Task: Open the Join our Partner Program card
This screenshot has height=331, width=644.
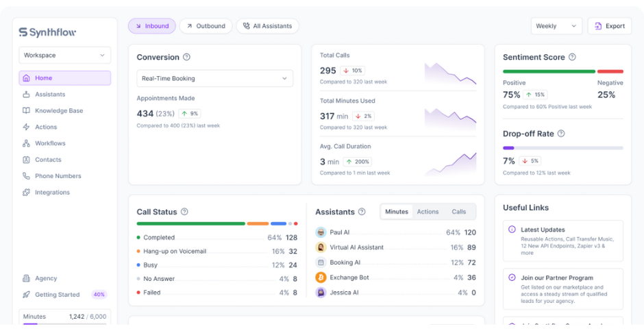Action: tap(563, 289)
